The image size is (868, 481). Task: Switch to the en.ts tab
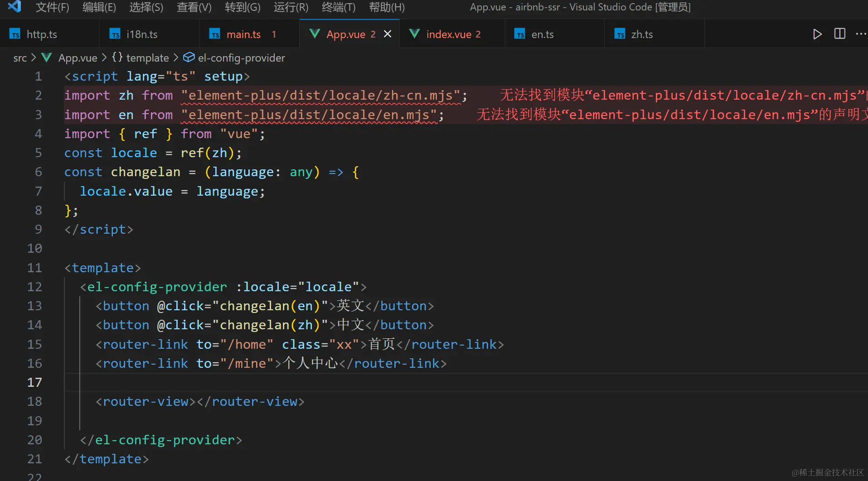pyautogui.click(x=543, y=34)
